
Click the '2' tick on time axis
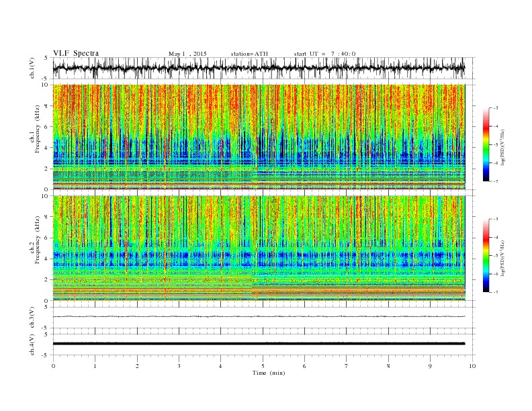(137, 366)
